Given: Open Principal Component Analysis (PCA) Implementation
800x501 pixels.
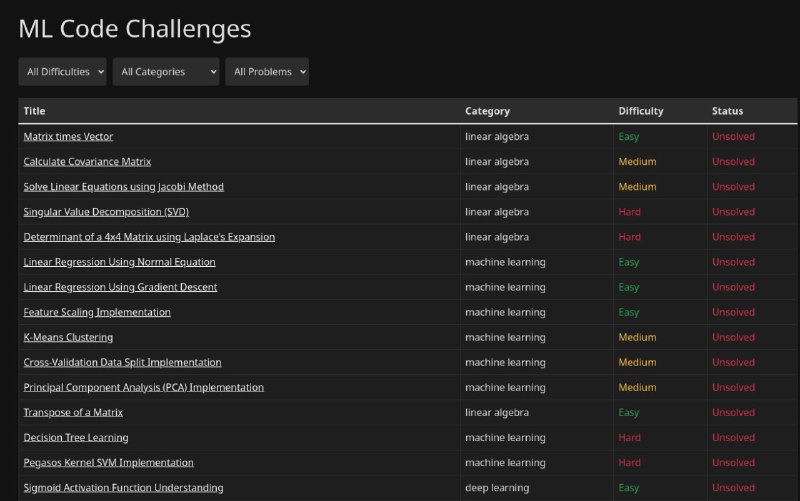Looking at the screenshot, I should [x=144, y=387].
